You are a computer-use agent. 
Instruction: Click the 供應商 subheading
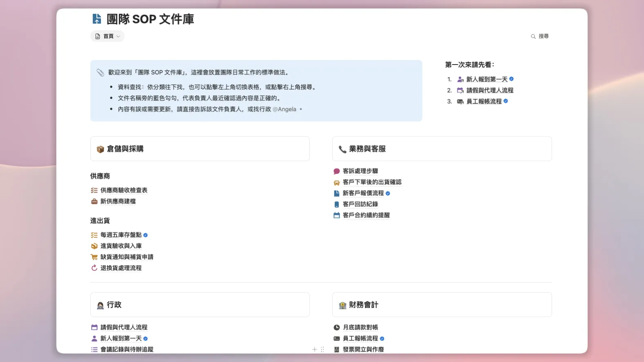(x=100, y=176)
